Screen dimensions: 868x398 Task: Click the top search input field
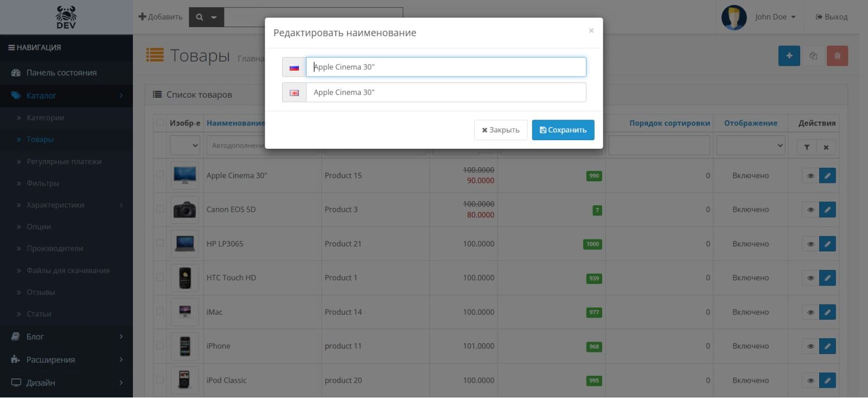(313, 17)
